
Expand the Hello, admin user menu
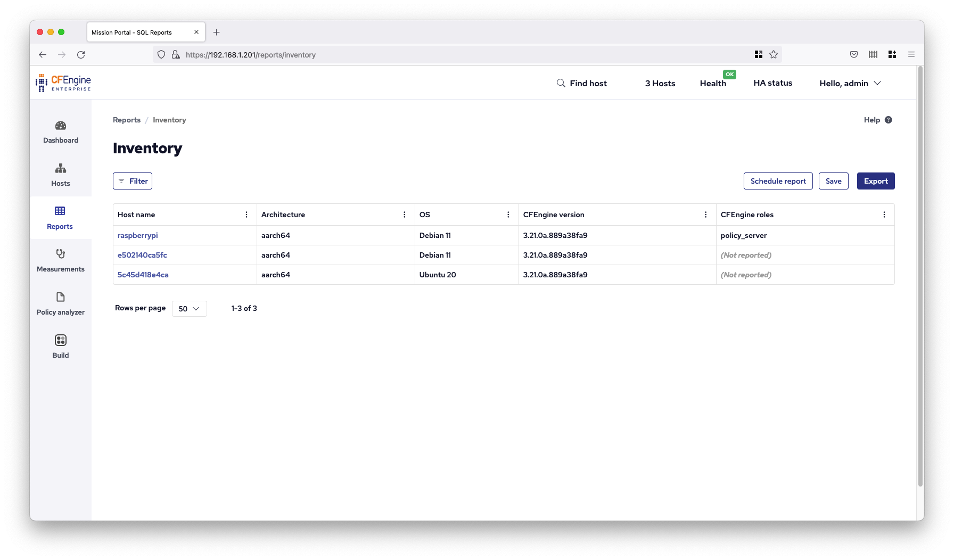(850, 83)
